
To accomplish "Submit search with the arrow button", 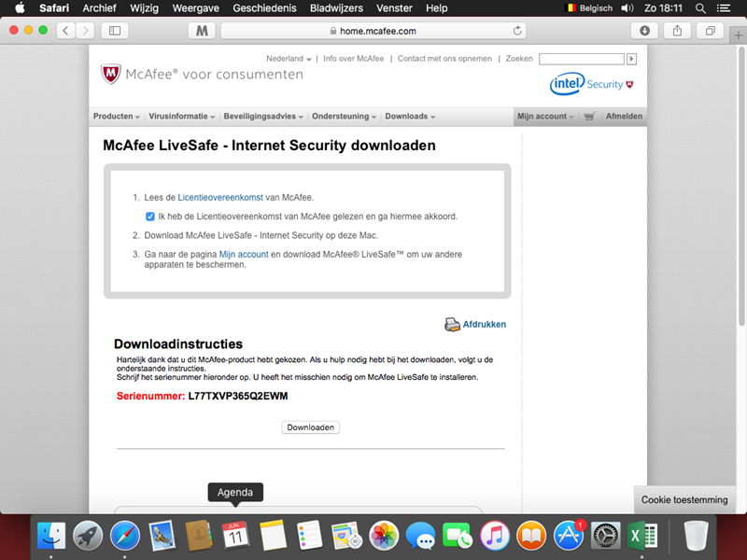I will point(632,59).
